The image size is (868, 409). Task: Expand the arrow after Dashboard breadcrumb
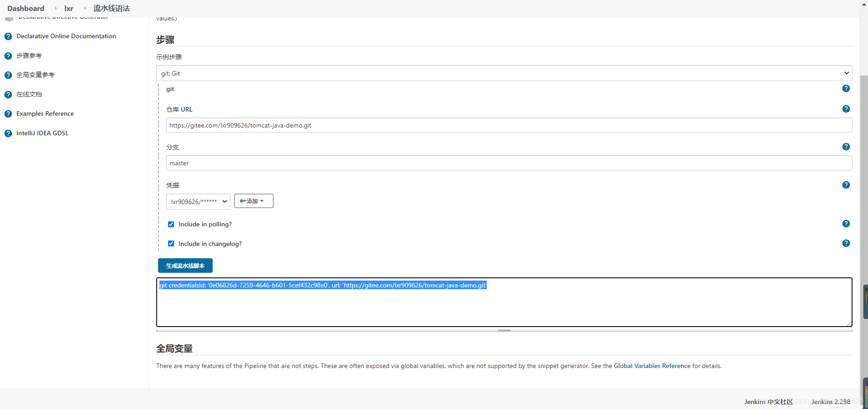coord(56,8)
